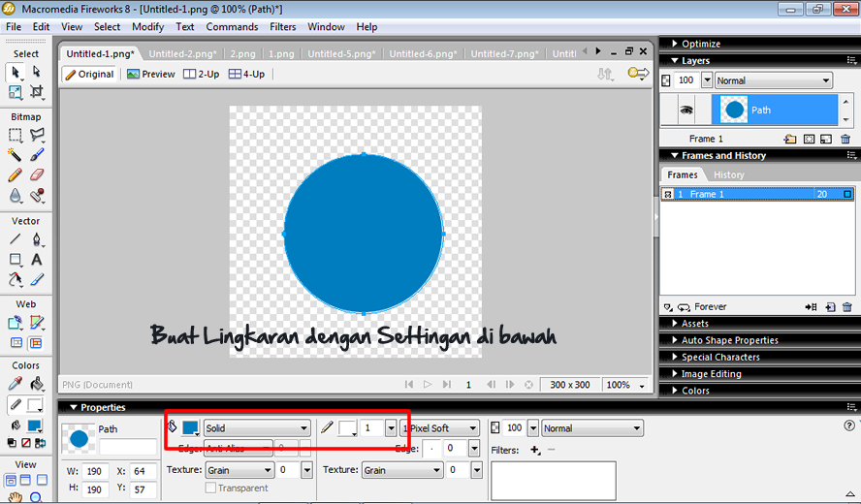Select the Pointer tool

(15, 72)
